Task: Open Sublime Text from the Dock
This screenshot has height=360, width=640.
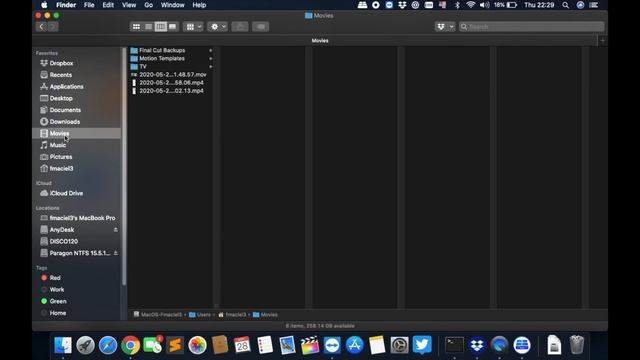Action: [x=175, y=345]
